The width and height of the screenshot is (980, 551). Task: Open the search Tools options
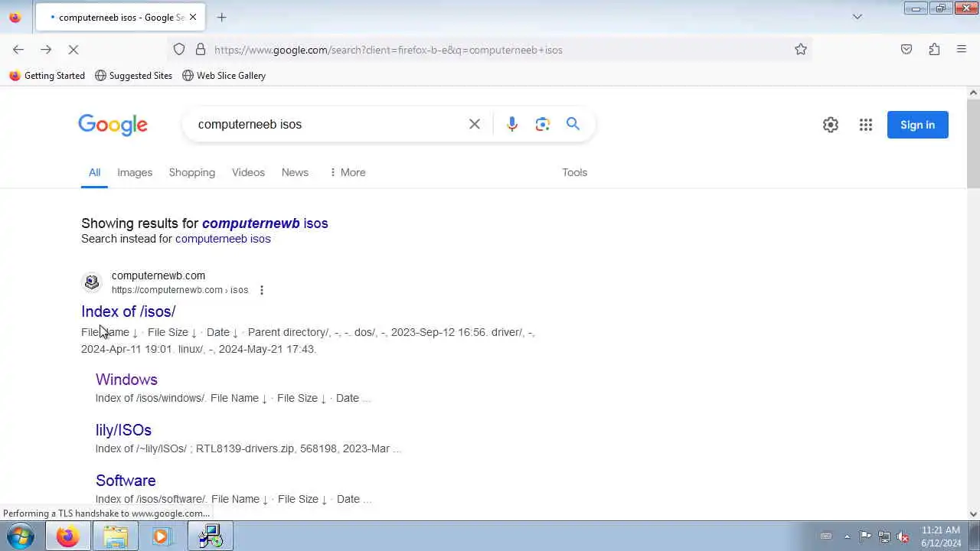click(x=574, y=172)
